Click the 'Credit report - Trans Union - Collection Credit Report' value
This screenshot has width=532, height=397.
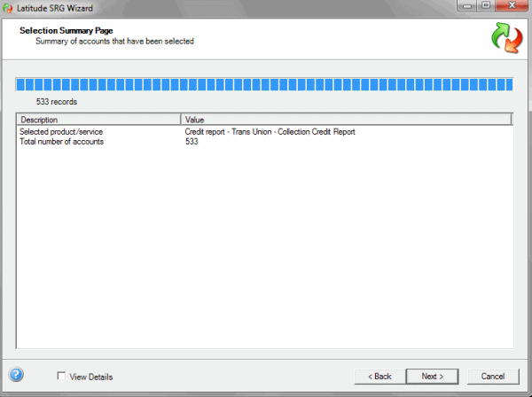[x=270, y=131]
